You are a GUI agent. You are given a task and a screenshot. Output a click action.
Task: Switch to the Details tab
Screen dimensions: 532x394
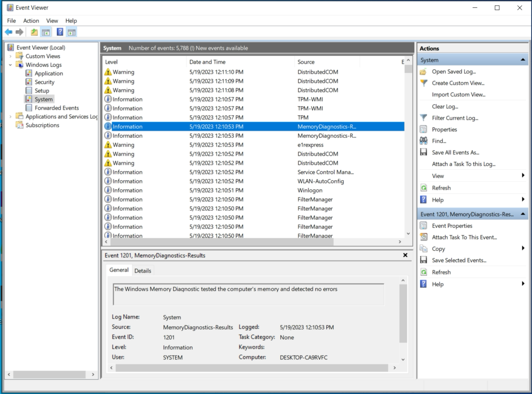(143, 270)
